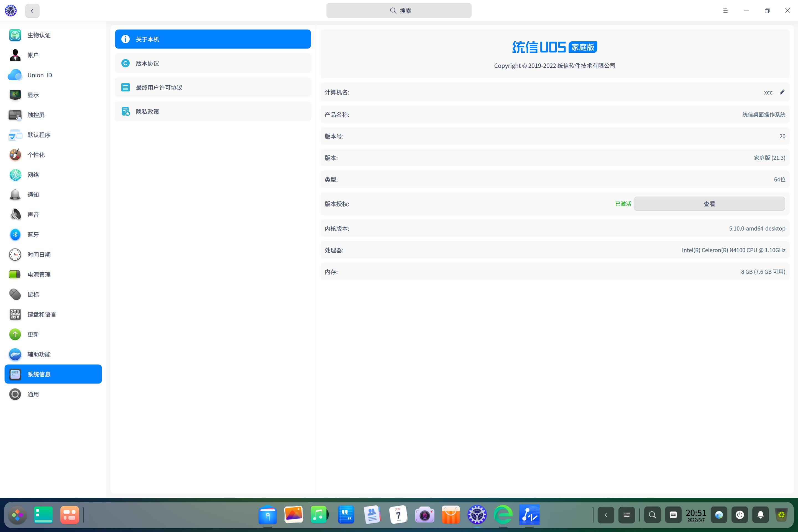
Task: Launch the App Store from the dock
Action: [451, 514]
